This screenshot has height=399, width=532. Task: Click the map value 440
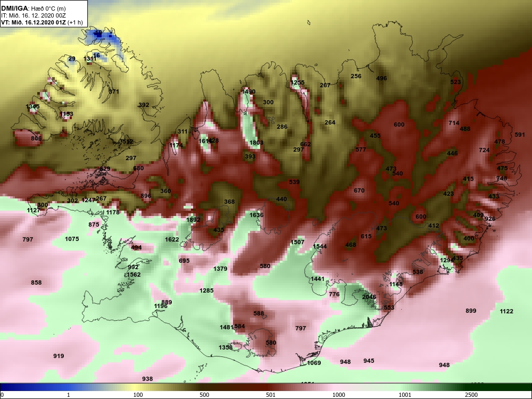[281, 199]
